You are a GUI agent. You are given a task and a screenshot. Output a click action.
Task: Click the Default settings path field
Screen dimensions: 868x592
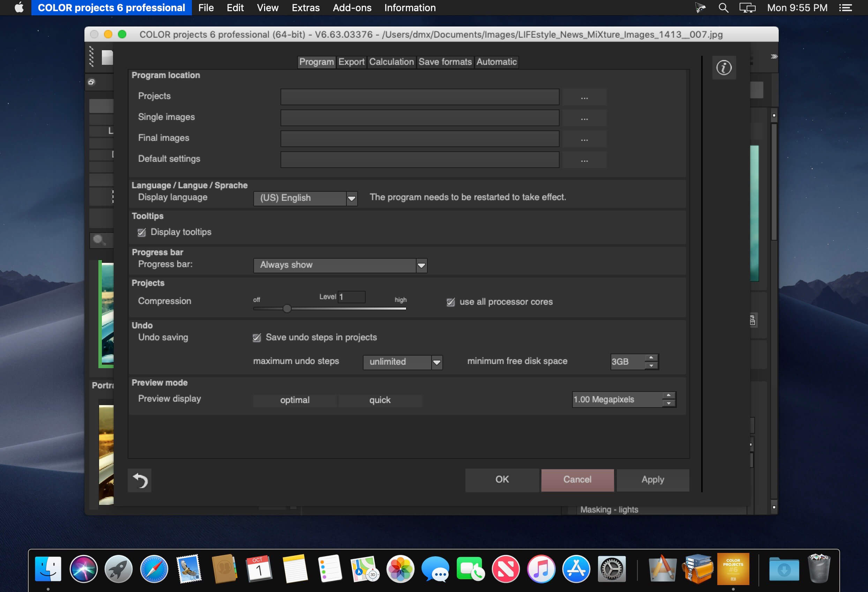420,160
